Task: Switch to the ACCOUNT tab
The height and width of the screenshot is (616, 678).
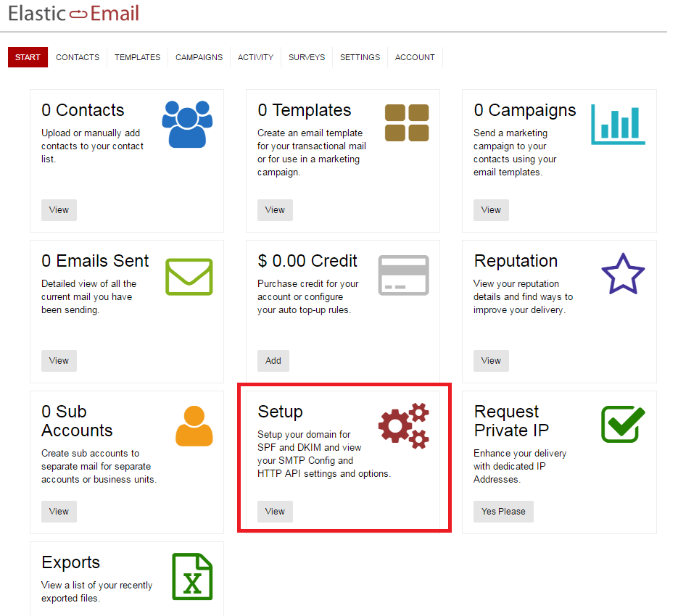Action: [x=415, y=57]
